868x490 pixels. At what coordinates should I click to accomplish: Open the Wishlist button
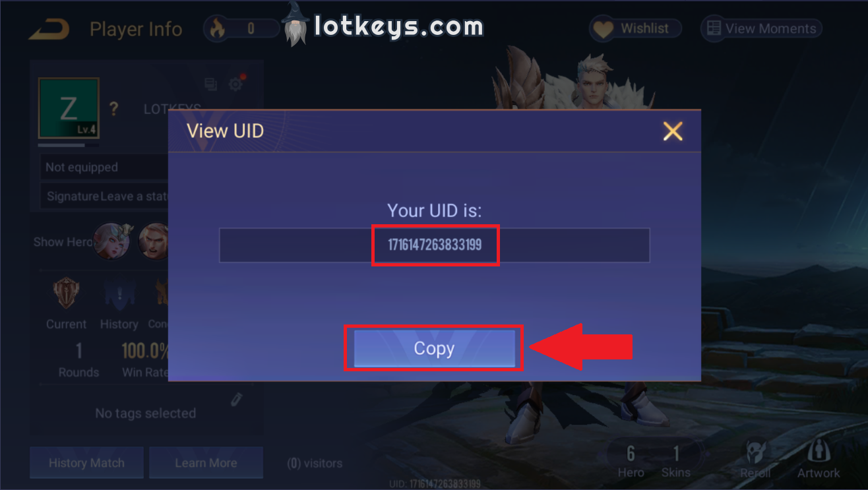(x=635, y=28)
